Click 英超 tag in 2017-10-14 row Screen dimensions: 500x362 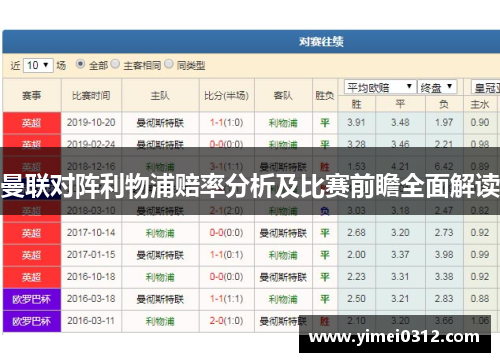[32, 233]
